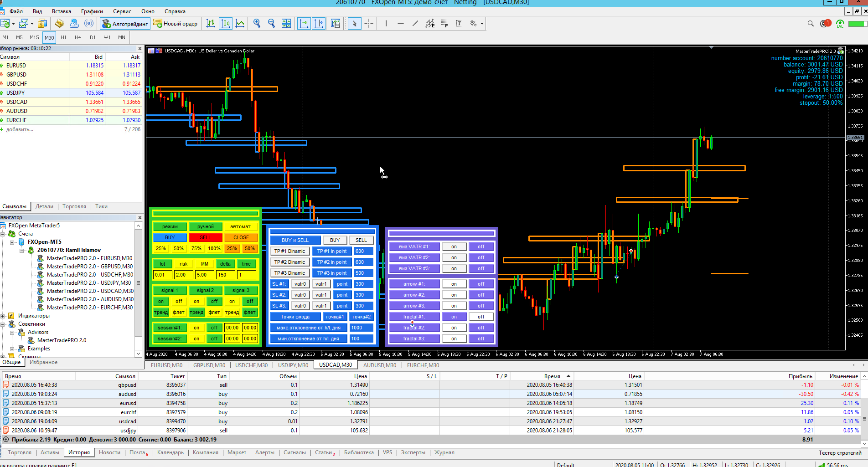Select the crosshair tool
This screenshot has width=868, height=467.
pyautogui.click(x=369, y=24)
